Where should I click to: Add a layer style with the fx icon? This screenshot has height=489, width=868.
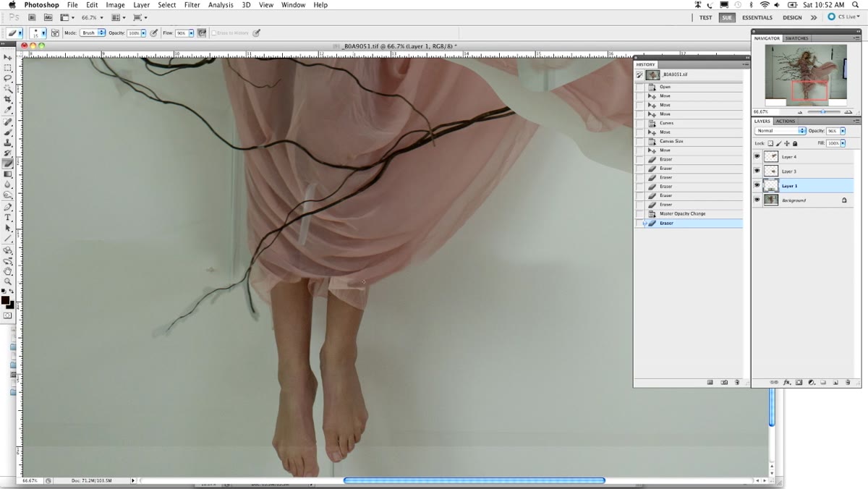click(x=786, y=382)
